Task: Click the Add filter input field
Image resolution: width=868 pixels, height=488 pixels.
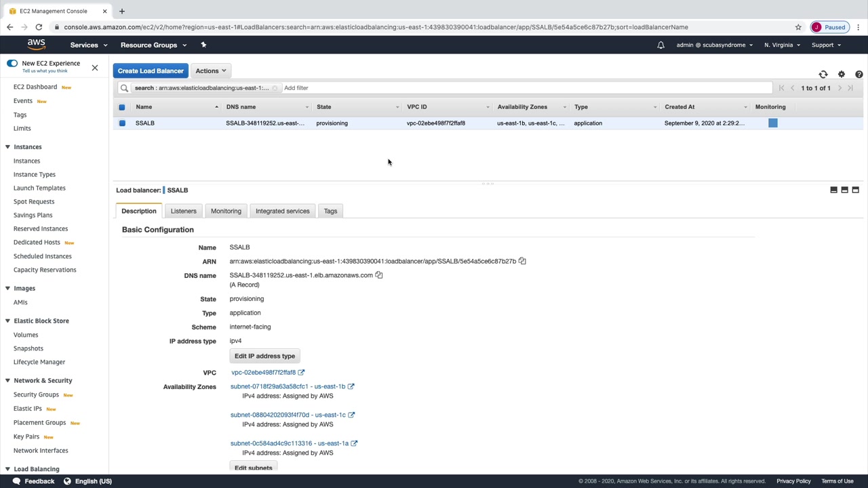Action: 526,88
